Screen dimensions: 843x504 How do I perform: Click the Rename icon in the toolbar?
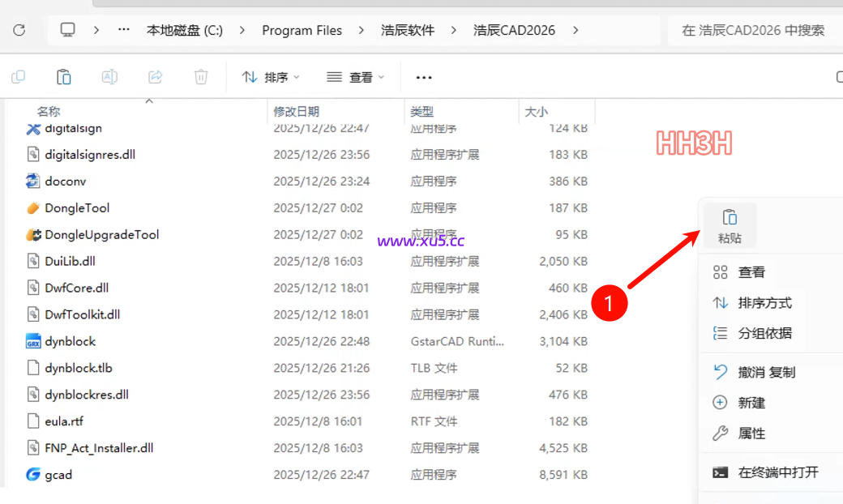pyautogui.click(x=109, y=76)
